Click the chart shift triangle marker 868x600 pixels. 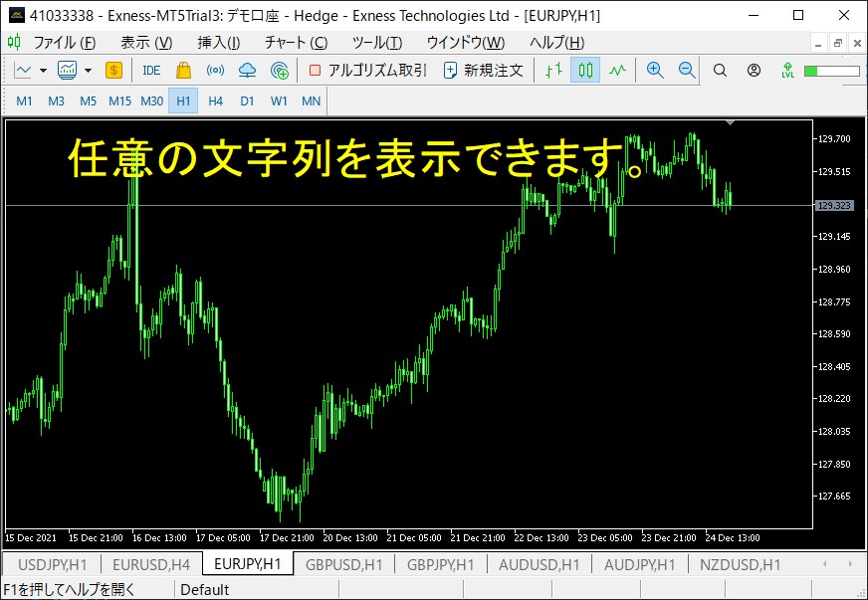(x=731, y=122)
